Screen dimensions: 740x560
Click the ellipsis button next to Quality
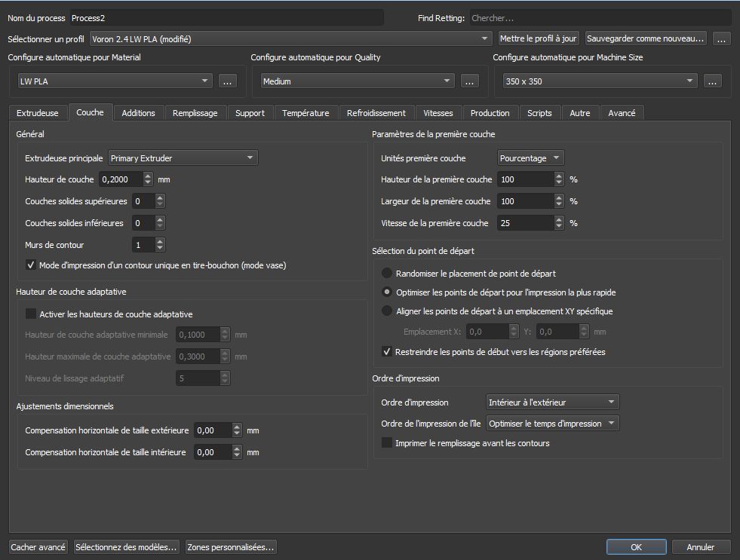point(470,81)
